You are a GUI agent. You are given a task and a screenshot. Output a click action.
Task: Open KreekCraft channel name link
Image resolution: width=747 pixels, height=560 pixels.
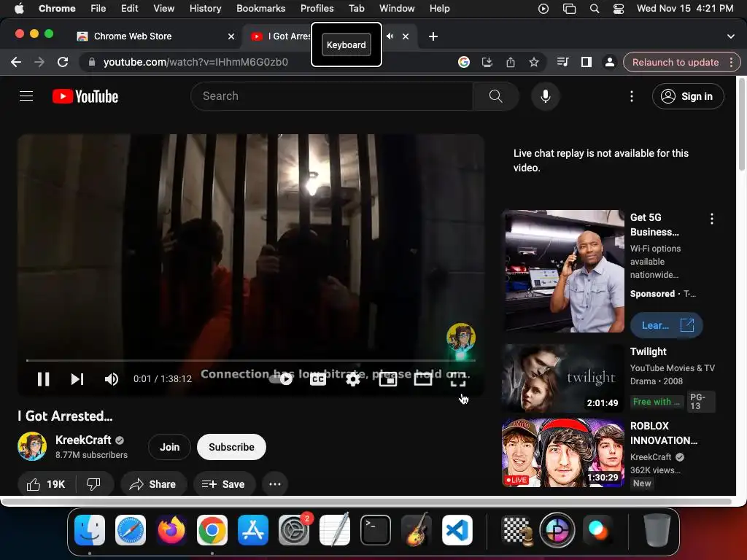pyautogui.click(x=83, y=440)
